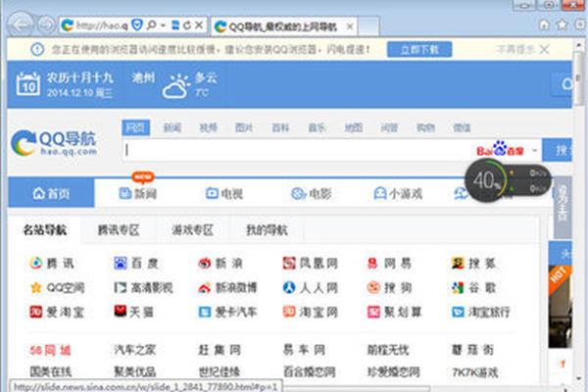The image size is (588, 392).
Task: Expand the address bar search dropdown arrow
Action: [163, 25]
